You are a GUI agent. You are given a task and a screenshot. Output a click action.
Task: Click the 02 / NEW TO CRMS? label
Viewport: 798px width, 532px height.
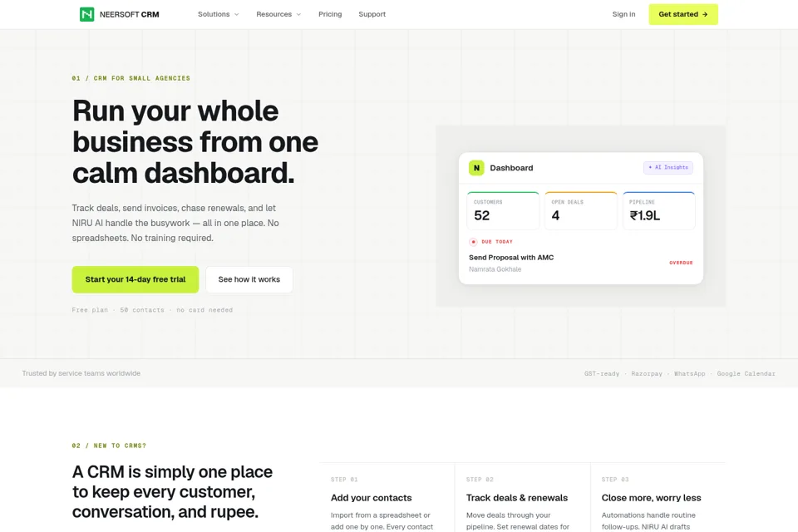point(109,446)
